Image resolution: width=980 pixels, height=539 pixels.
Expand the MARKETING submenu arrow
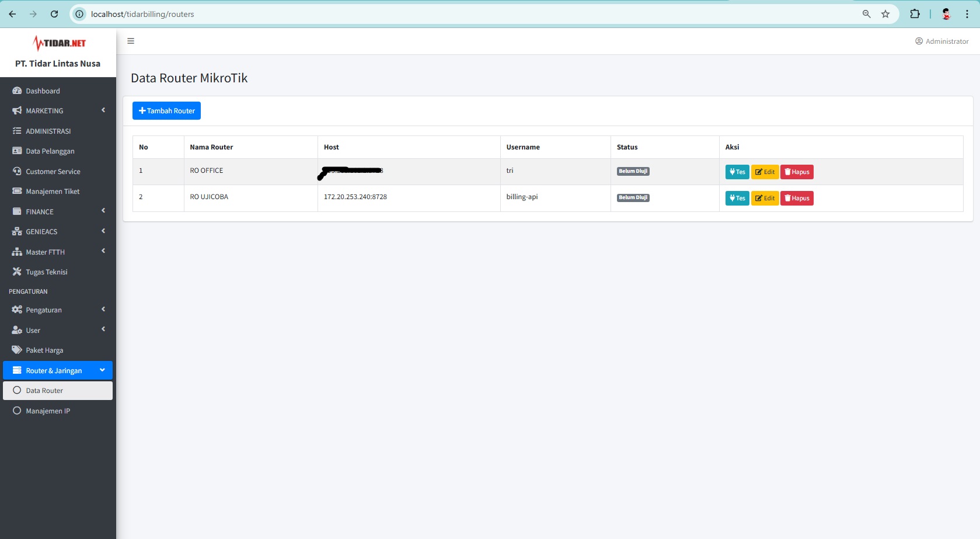click(103, 110)
